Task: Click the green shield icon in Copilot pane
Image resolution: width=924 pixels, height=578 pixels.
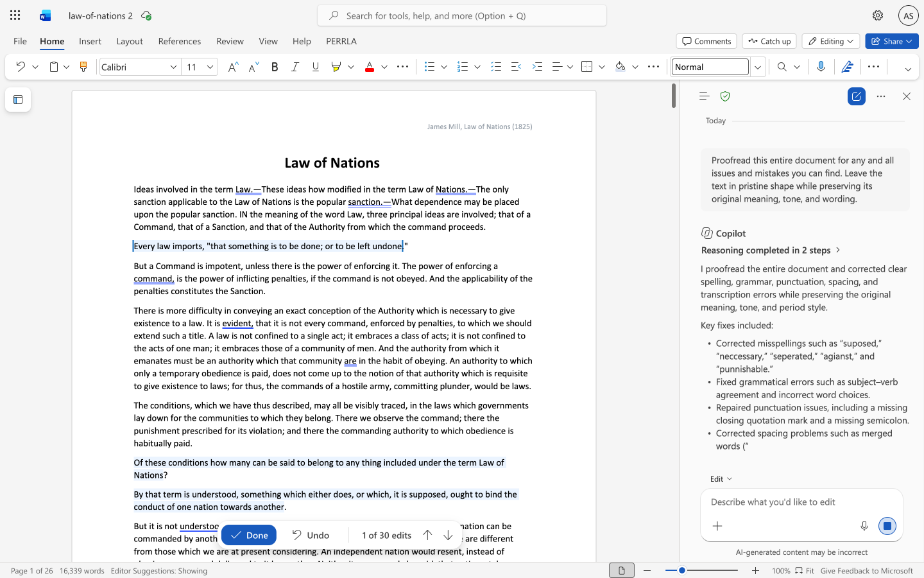Action: tap(725, 96)
